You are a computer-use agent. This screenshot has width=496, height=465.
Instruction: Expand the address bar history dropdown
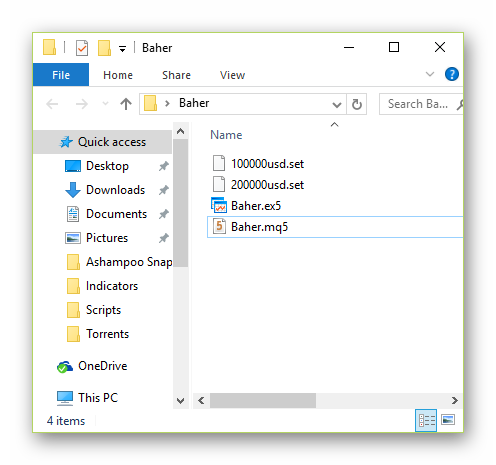coord(337,105)
